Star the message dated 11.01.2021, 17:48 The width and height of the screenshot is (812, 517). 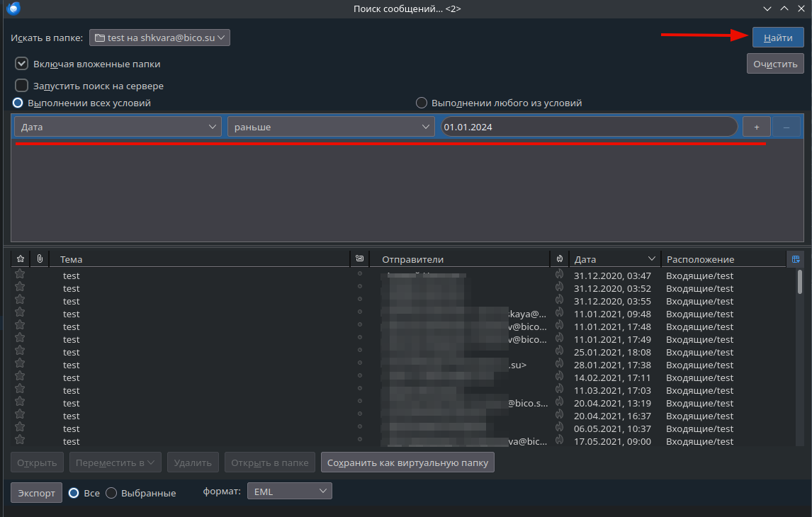click(x=20, y=325)
